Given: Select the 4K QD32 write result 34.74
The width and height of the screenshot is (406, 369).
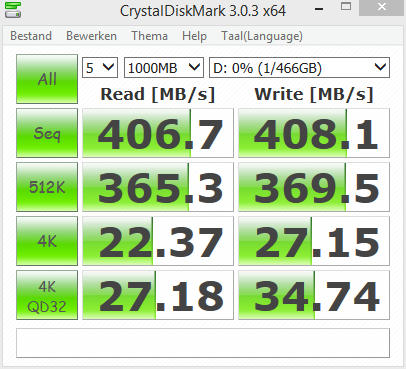Looking at the screenshot, I should [314, 295].
